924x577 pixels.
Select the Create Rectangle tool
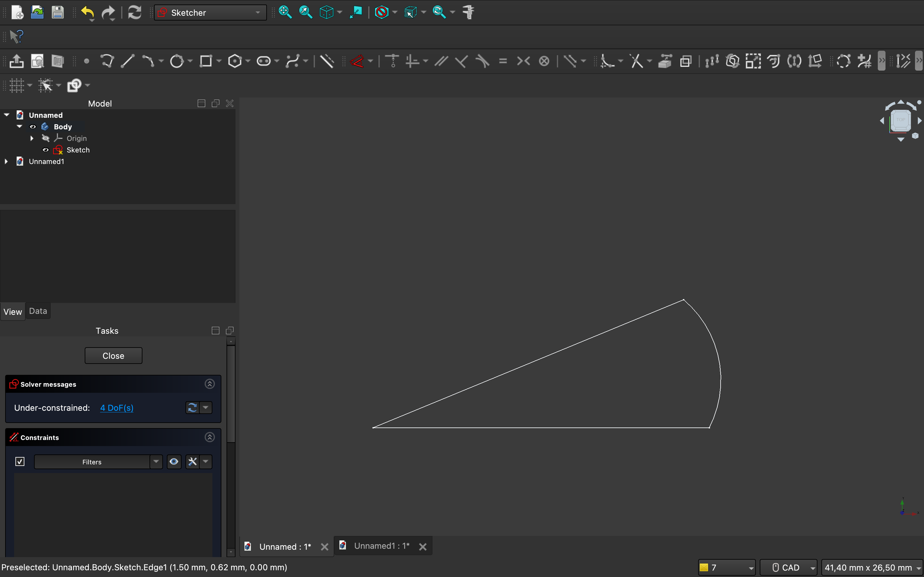(206, 61)
